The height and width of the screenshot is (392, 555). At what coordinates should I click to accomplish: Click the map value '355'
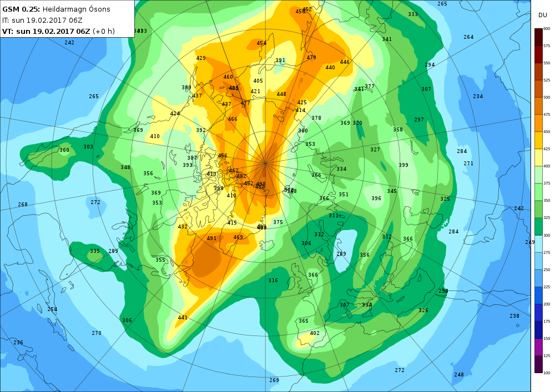point(160,260)
